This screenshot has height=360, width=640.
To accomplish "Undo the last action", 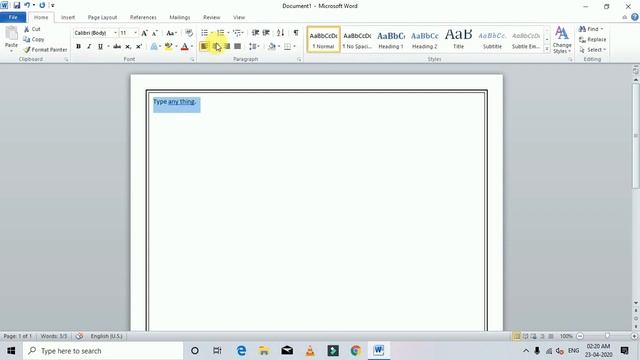I will click(27, 5).
